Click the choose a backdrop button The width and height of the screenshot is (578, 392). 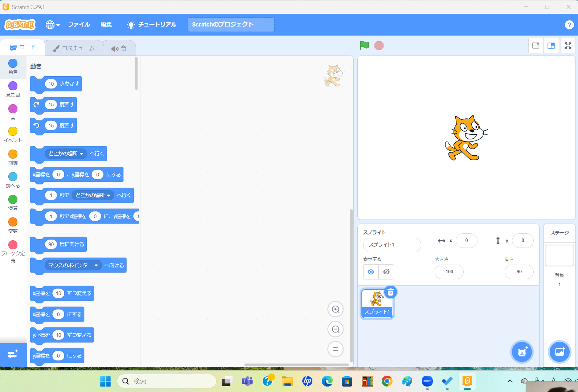coord(559,352)
